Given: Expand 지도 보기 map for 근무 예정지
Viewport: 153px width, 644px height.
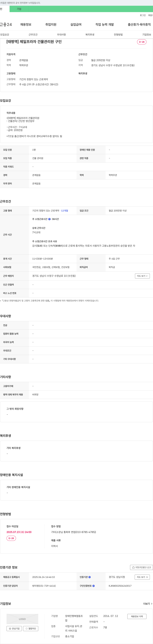Looking at the screenshot, I should [142, 276].
